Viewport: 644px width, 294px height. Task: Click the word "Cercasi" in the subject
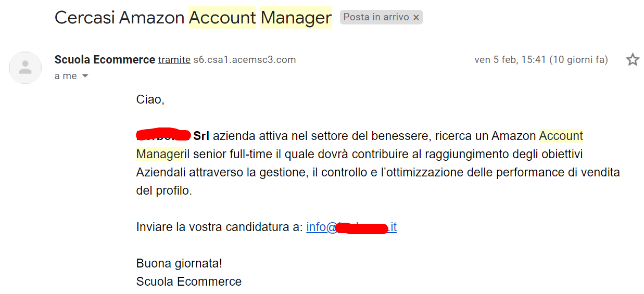pyautogui.click(x=85, y=18)
